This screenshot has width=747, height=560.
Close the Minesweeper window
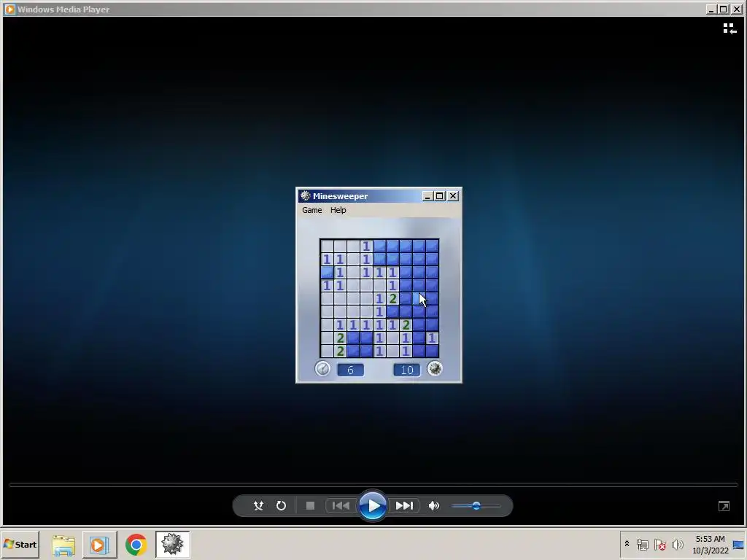pyautogui.click(x=453, y=195)
